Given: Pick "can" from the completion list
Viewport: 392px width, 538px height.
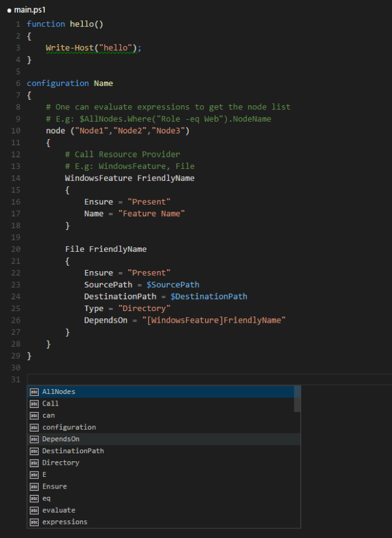Looking at the screenshot, I should coord(48,415).
